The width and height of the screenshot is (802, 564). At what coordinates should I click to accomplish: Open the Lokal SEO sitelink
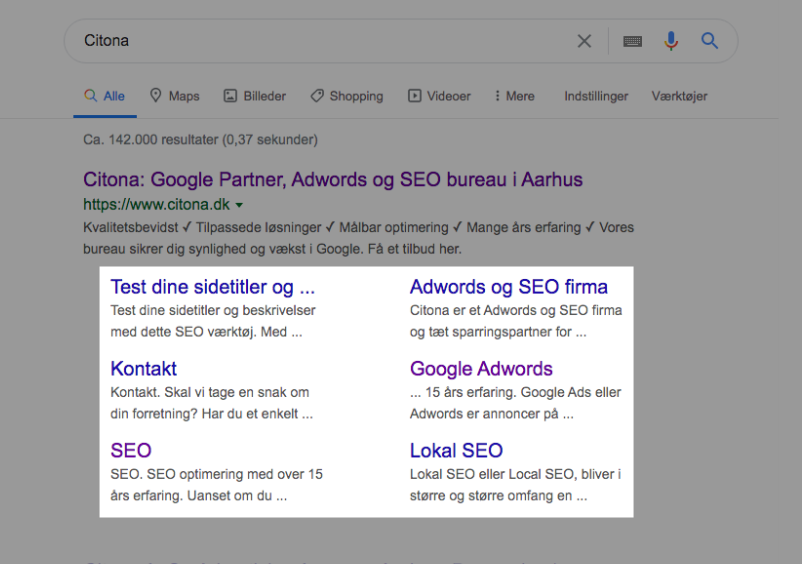456,450
